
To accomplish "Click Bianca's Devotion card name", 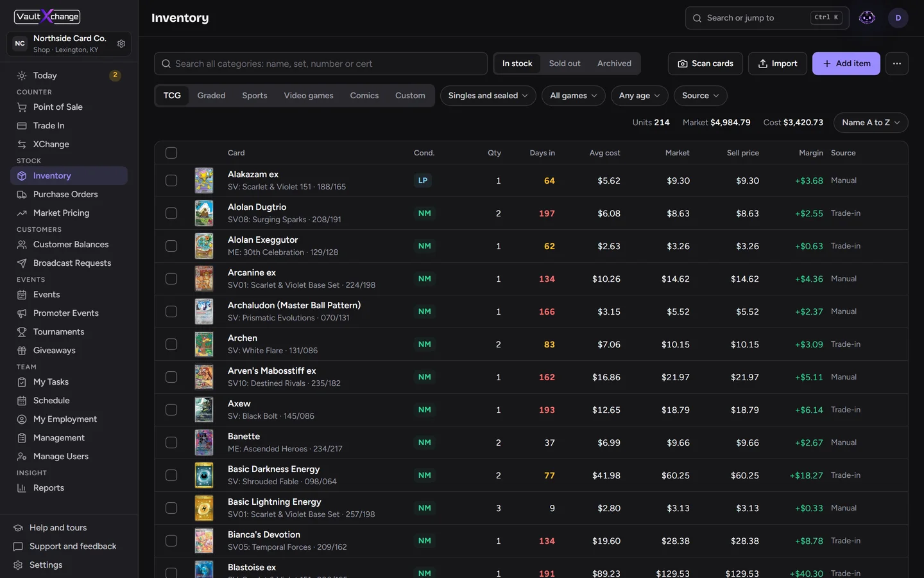I will (x=264, y=535).
